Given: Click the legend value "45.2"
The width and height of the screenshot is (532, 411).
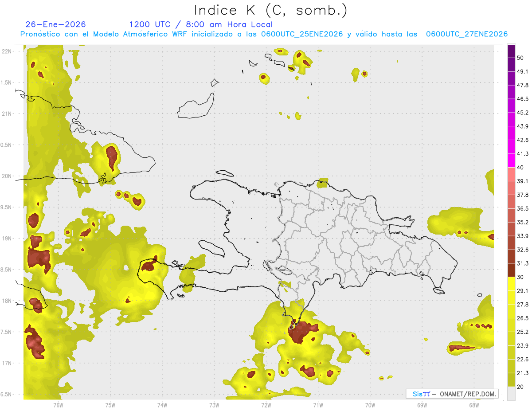Looking at the screenshot, I should tap(523, 113).
